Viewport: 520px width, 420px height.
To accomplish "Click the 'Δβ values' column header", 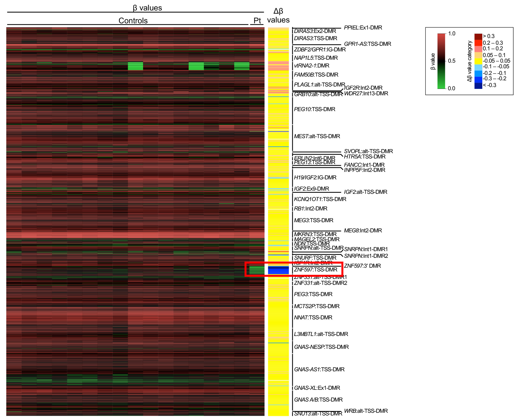I will coord(278,16).
